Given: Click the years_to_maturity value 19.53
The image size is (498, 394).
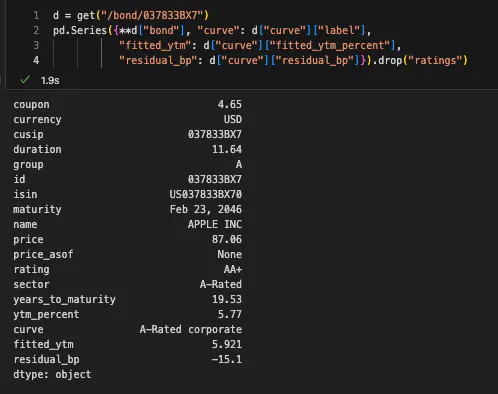Looking at the screenshot, I should point(227,299).
